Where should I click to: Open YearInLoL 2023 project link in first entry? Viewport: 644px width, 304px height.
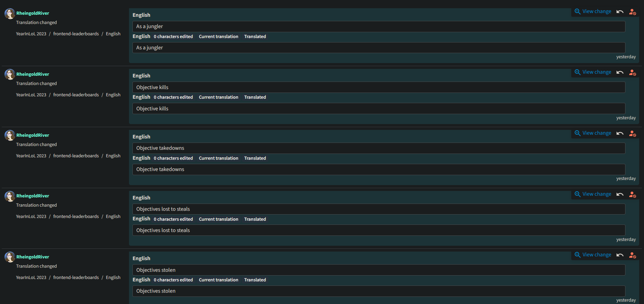click(31, 34)
